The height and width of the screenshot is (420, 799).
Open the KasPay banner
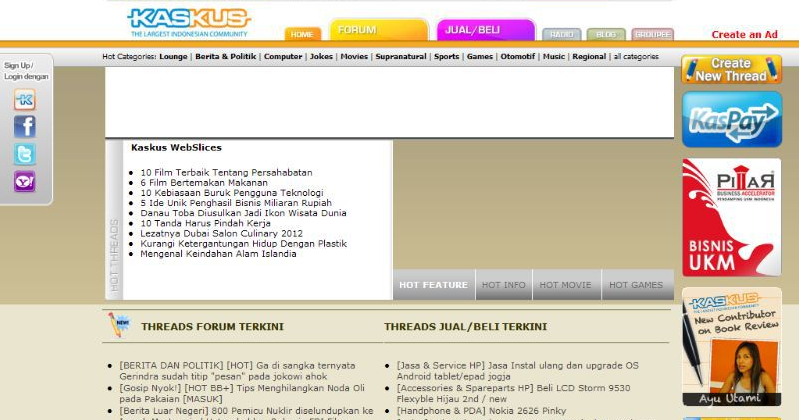pos(732,120)
